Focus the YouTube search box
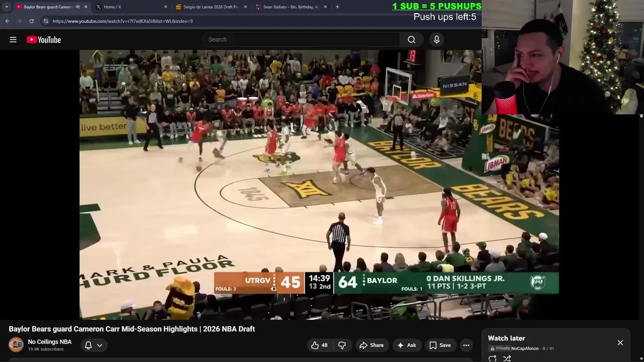 click(301, 40)
